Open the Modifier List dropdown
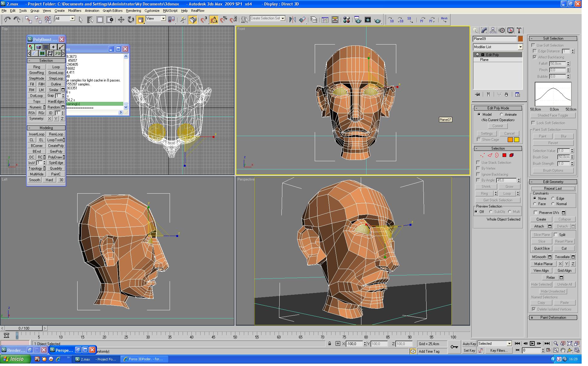 [520, 47]
